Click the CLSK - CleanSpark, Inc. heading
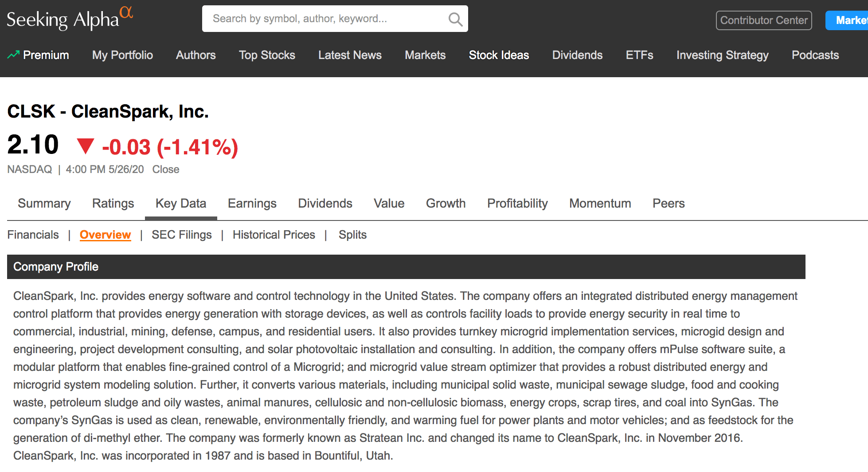 click(x=108, y=111)
